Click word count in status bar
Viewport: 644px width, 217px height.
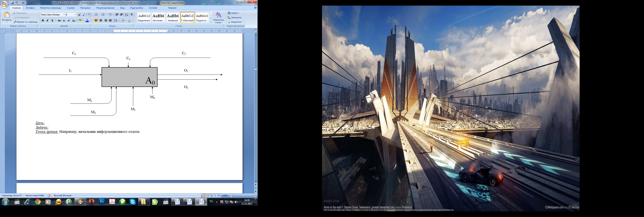click(x=34, y=196)
